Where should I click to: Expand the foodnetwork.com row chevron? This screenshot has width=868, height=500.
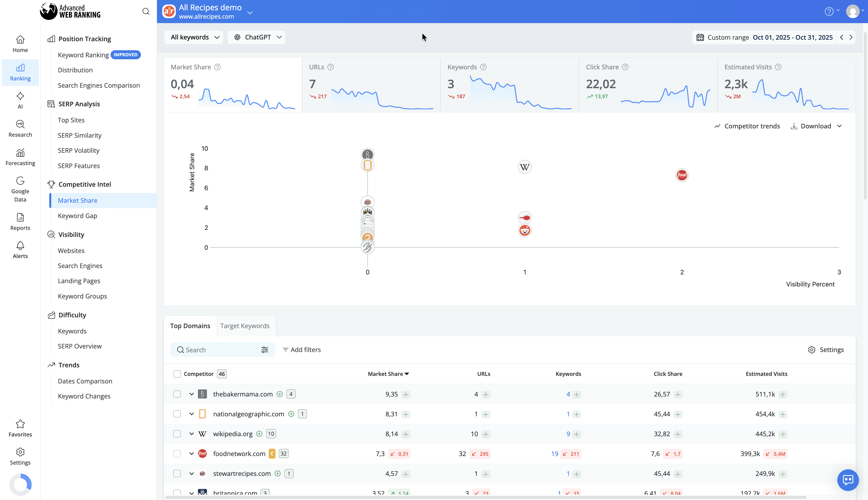tap(192, 454)
